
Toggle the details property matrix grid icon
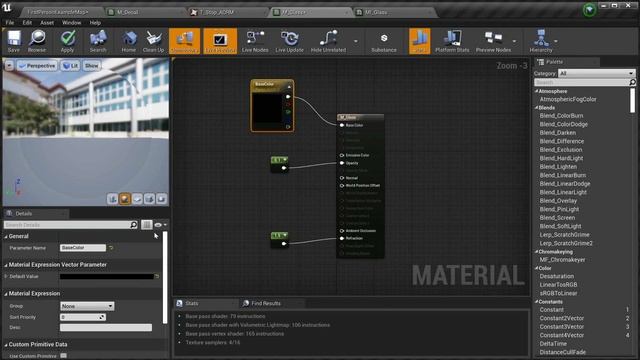click(x=147, y=225)
